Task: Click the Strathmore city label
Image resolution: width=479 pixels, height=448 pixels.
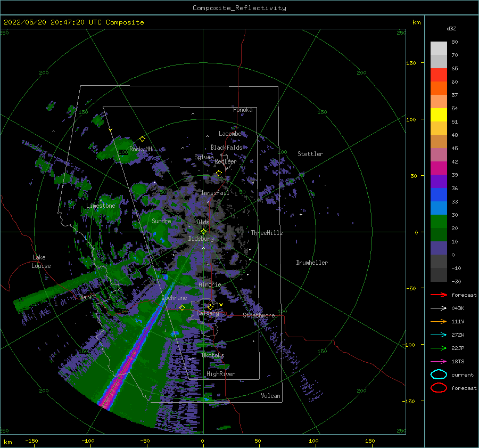Action: pos(259,315)
